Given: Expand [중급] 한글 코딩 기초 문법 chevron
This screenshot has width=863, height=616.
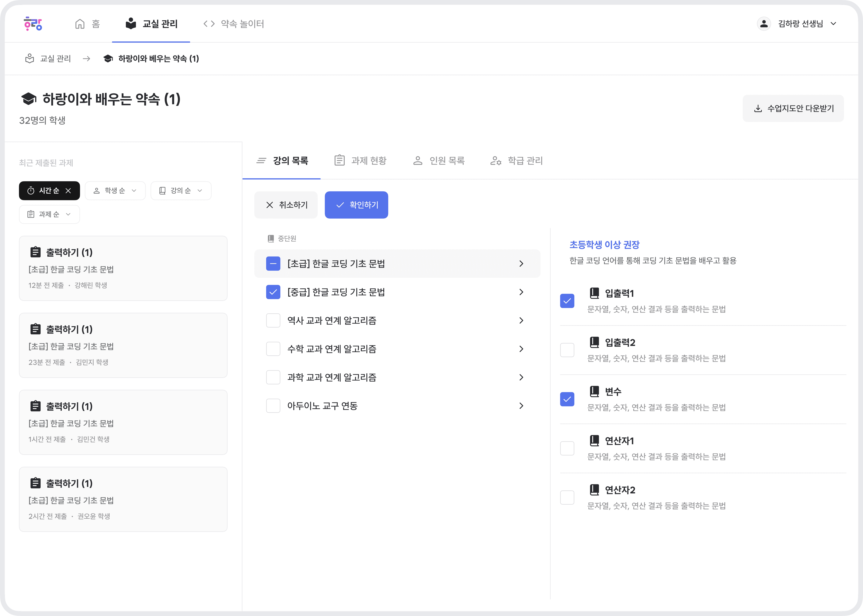Looking at the screenshot, I should (521, 292).
